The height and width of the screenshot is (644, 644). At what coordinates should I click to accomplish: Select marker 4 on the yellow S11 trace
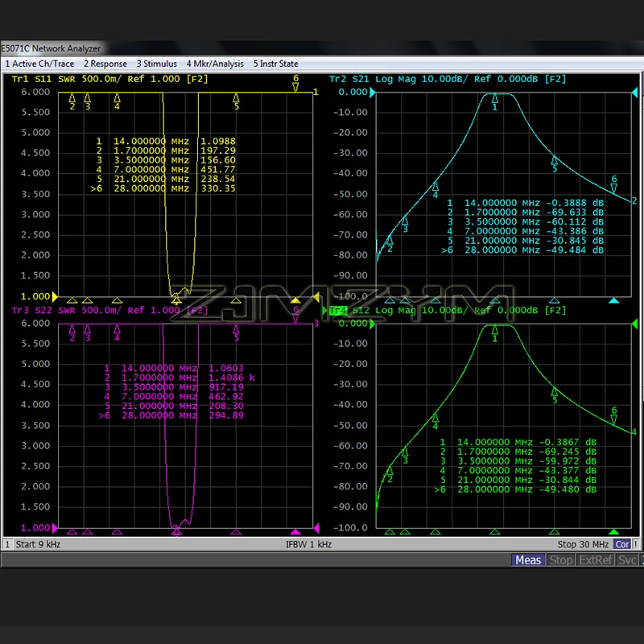click(x=117, y=101)
